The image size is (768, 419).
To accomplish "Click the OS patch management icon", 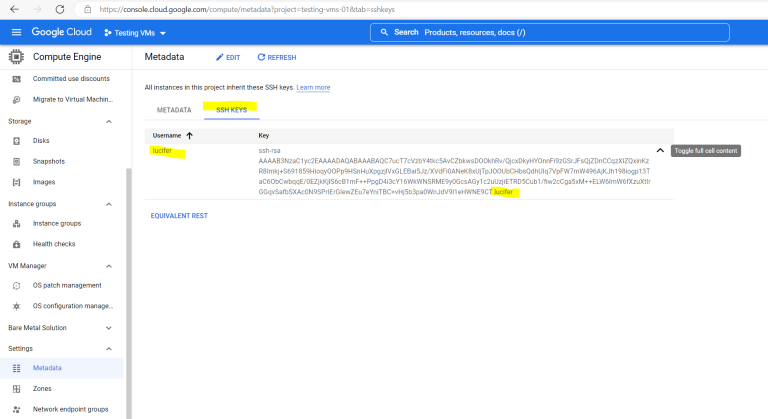I will point(17,286).
